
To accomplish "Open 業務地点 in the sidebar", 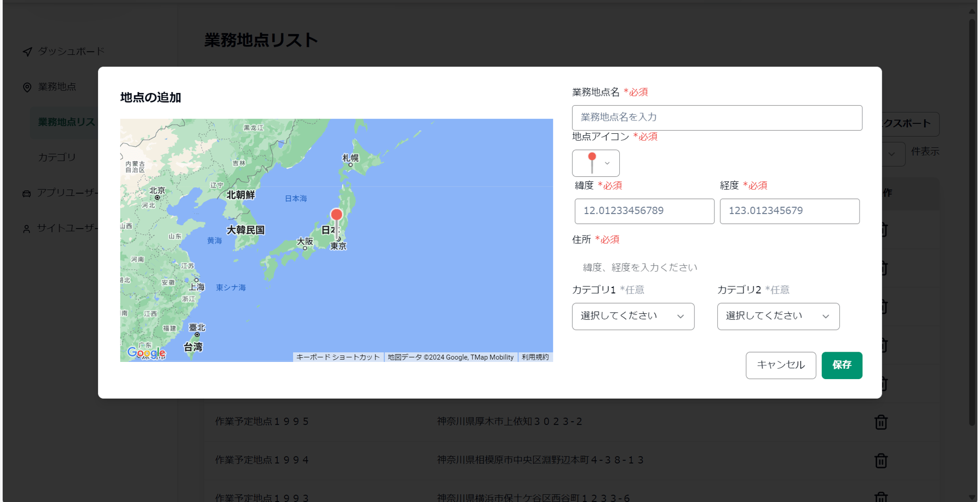I will [x=57, y=87].
